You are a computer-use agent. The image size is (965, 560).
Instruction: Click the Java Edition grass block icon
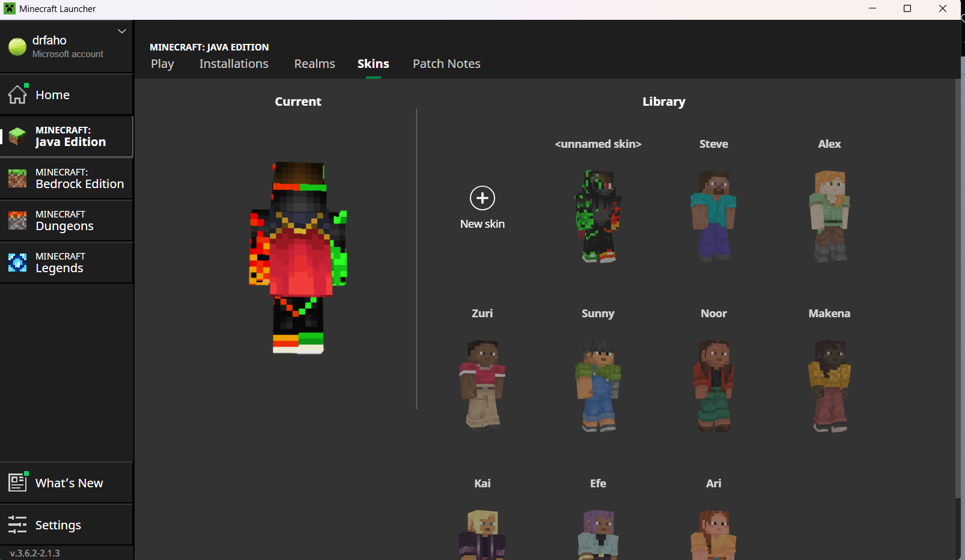17,136
